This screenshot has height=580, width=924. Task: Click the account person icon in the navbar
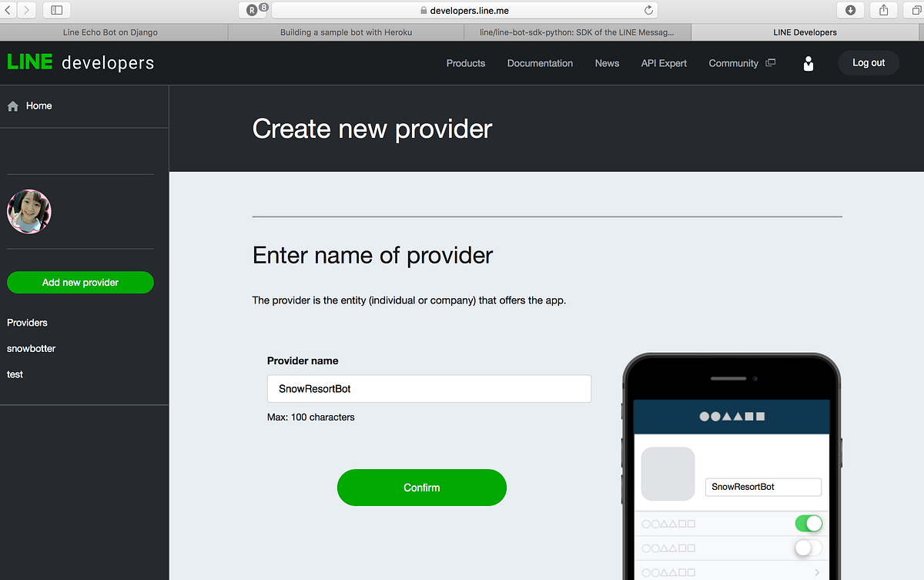point(808,63)
